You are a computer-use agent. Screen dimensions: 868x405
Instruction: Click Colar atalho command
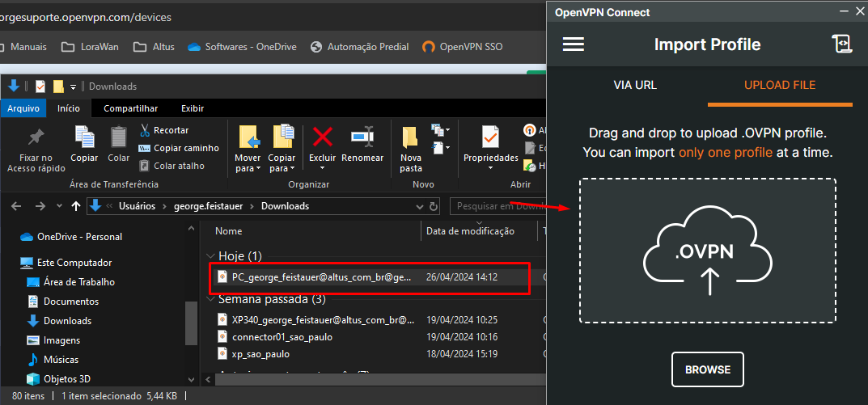(x=171, y=166)
